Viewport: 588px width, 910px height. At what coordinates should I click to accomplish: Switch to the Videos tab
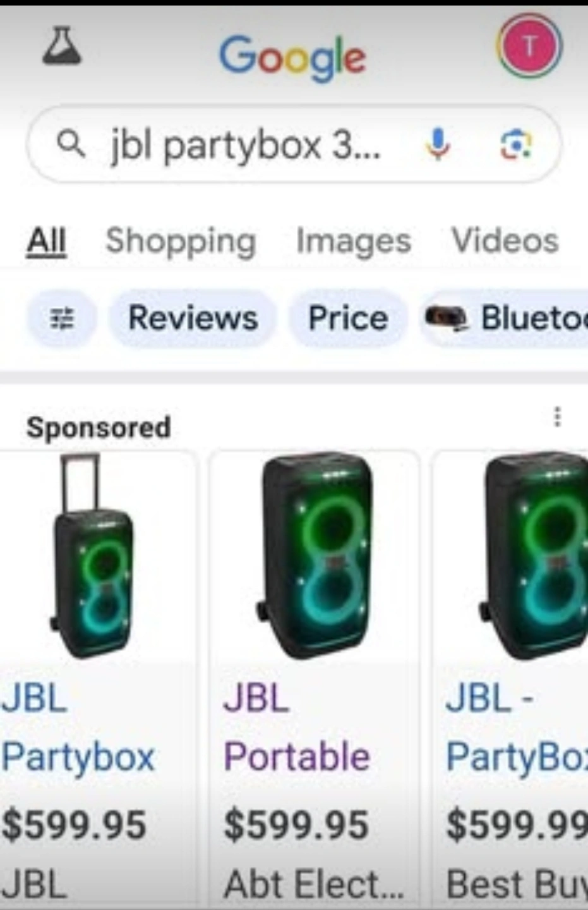(505, 241)
